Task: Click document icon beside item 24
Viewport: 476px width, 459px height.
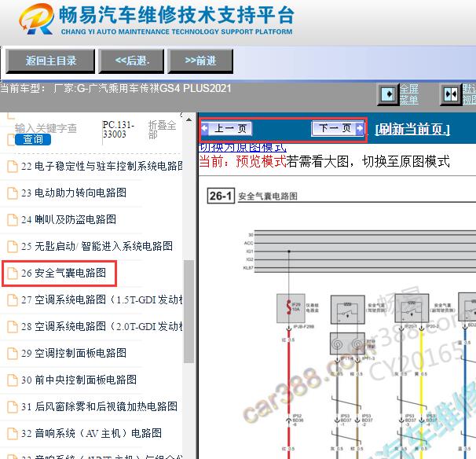Action: pyautogui.click(x=13, y=220)
